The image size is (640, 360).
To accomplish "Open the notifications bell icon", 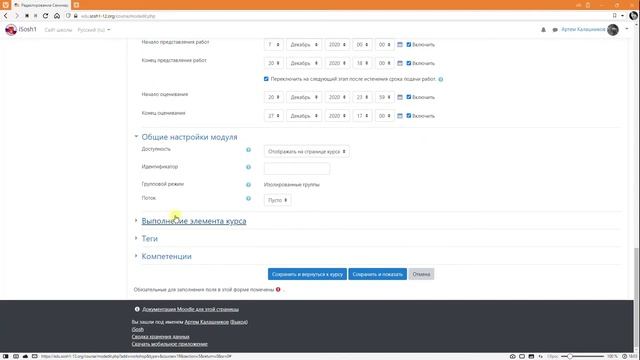I will (x=543, y=30).
